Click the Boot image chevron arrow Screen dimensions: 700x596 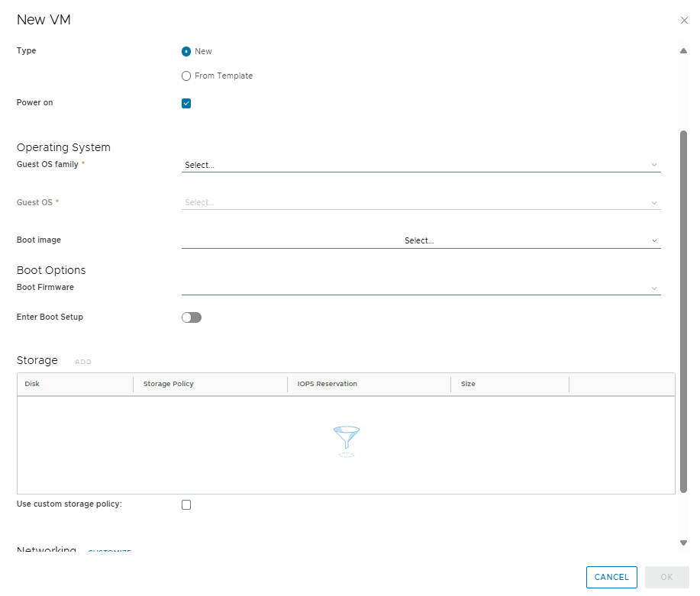click(x=654, y=240)
